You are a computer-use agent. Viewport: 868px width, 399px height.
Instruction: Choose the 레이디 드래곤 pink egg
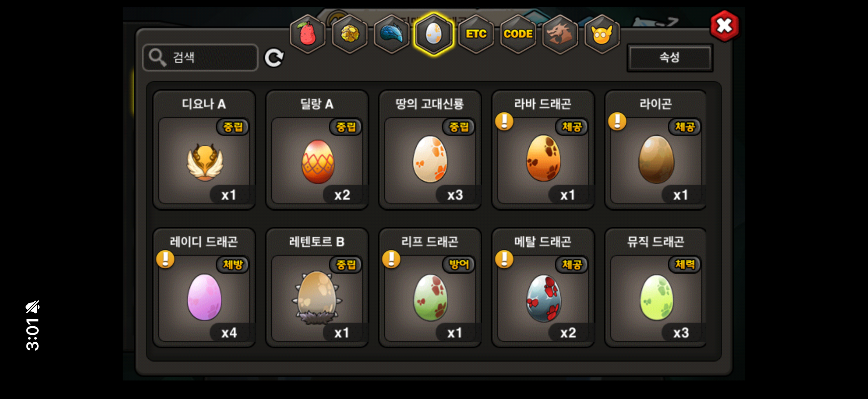204,288
